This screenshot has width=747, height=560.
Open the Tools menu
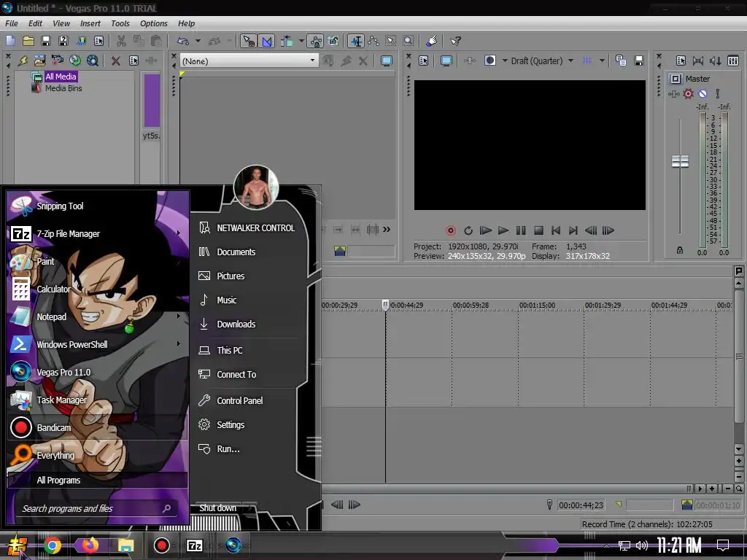tap(120, 23)
